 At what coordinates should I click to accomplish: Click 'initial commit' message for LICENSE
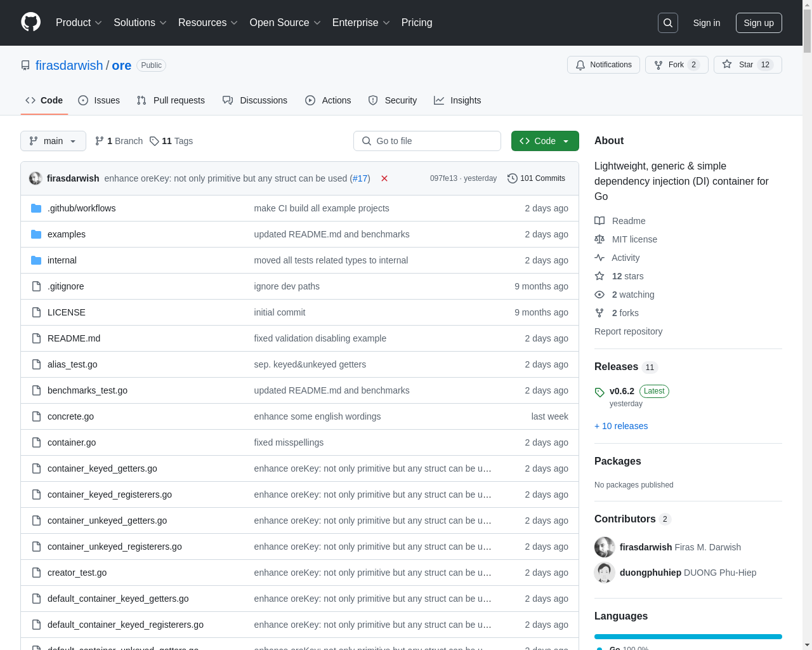tap(280, 312)
